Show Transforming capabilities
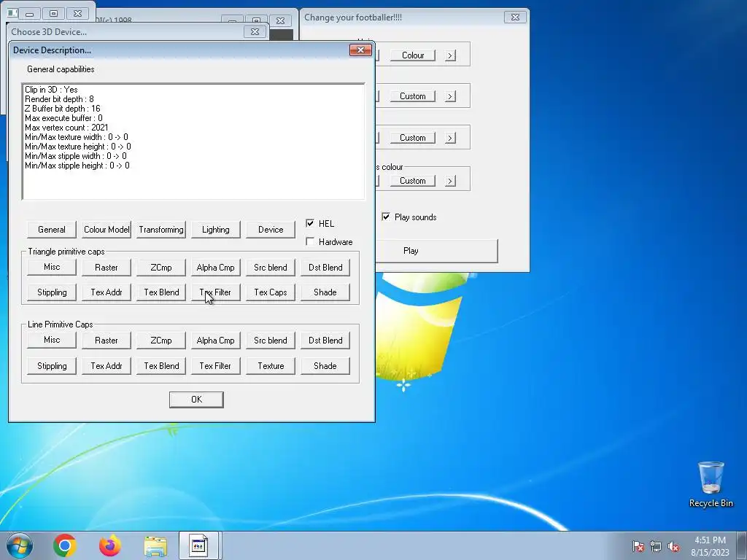This screenshot has height=560, width=747. tap(161, 230)
